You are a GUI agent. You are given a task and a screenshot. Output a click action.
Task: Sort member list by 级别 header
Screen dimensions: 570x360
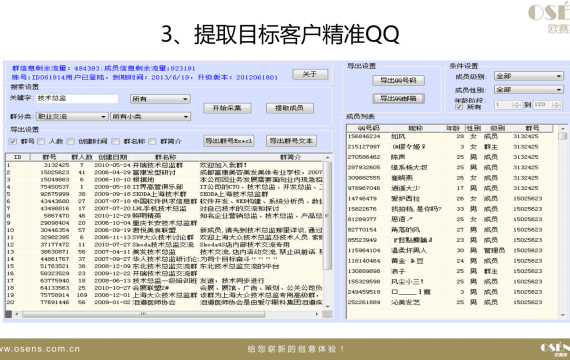point(497,128)
